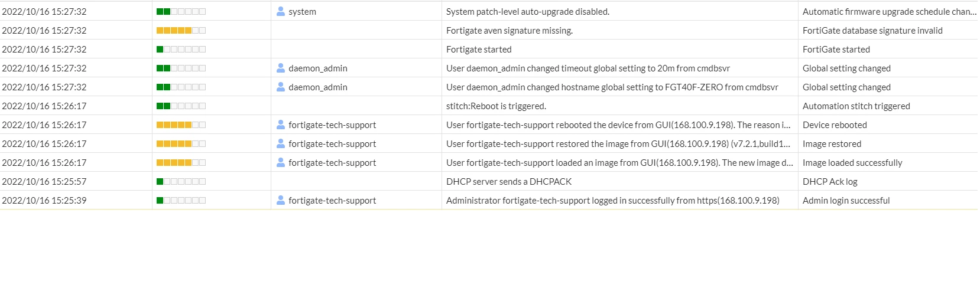Select 'DHCP server sends a DHCPACK' entry
Image resolution: width=980 pixels, height=288 pixels.
(509, 181)
